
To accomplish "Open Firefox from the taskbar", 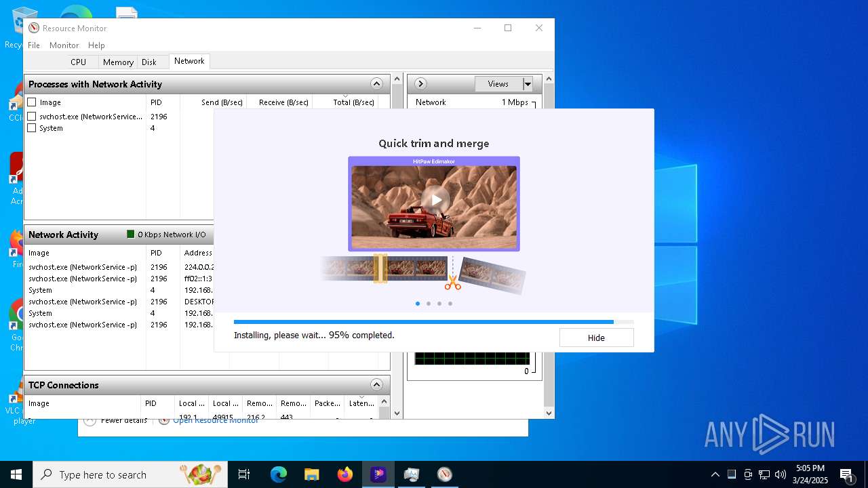I will pos(345,474).
